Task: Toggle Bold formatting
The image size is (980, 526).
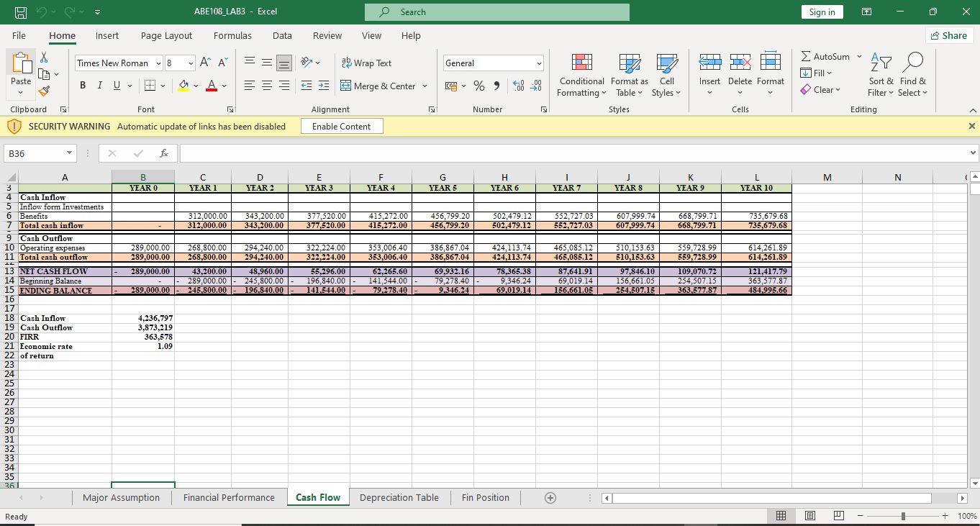Action: click(x=82, y=86)
